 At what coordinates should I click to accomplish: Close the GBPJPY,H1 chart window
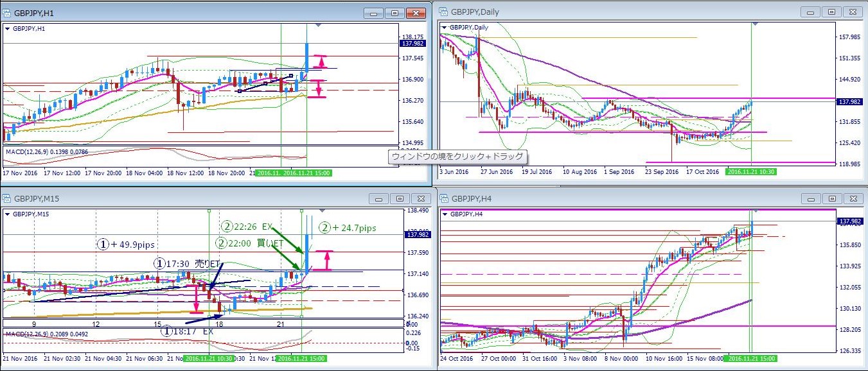pyautogui.click(x=416, y=13)
